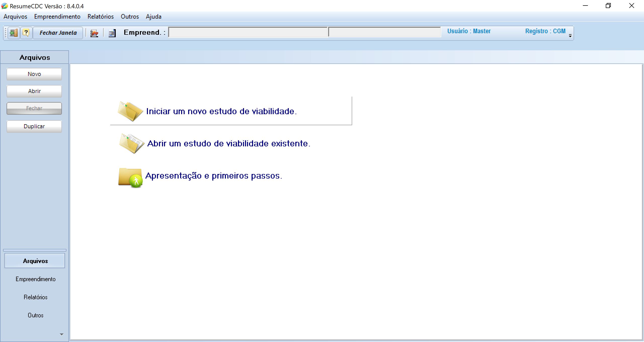Click the folder icon with green walking figure

[x=130, y=178]
